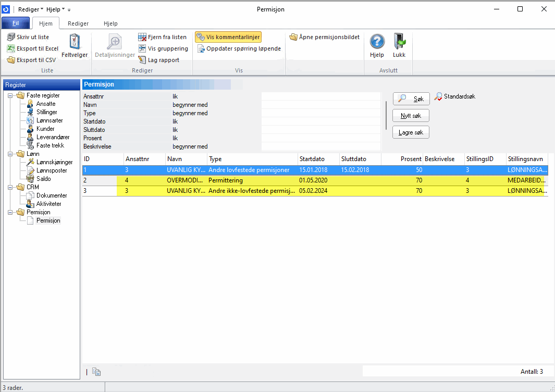Click Eksport til CSV icon
This screenshot has width=555, height=392.
click(11, 60)
